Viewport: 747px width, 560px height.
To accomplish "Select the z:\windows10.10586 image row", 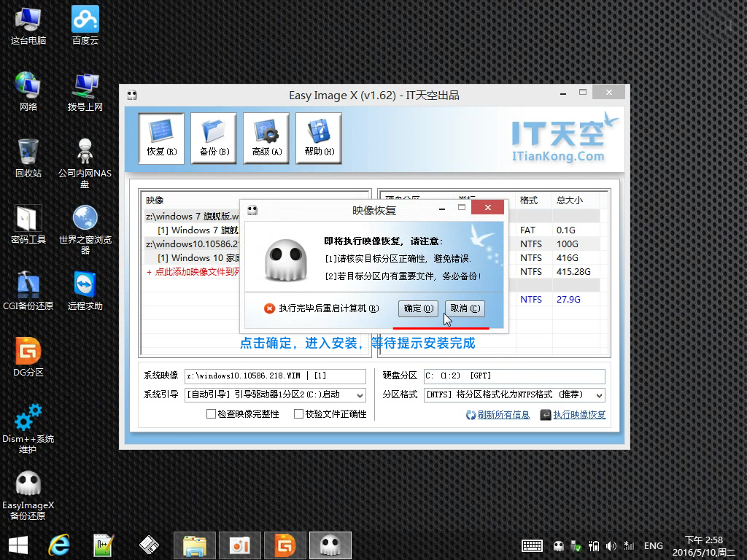I will (x=192, y=244).
